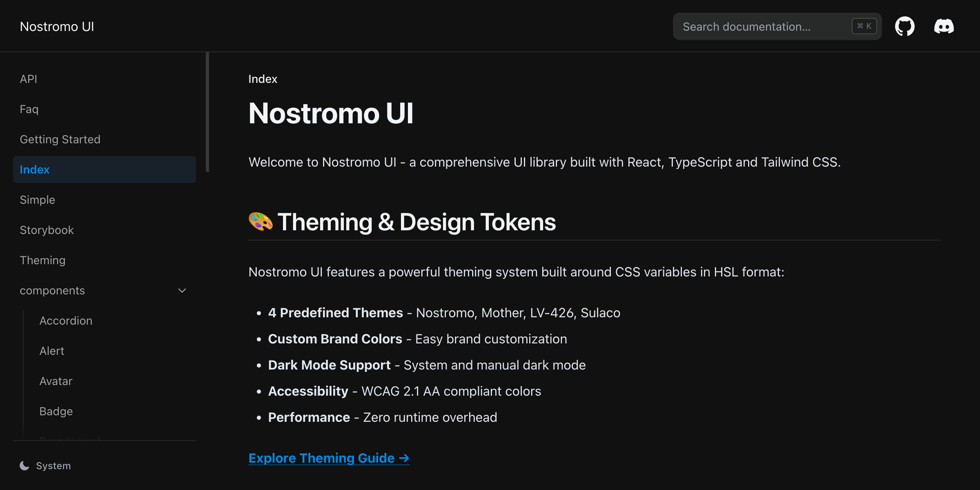Viewport: 980px width, 490px height.
Task: Select the Badge component
Action: tap(56, 411)
